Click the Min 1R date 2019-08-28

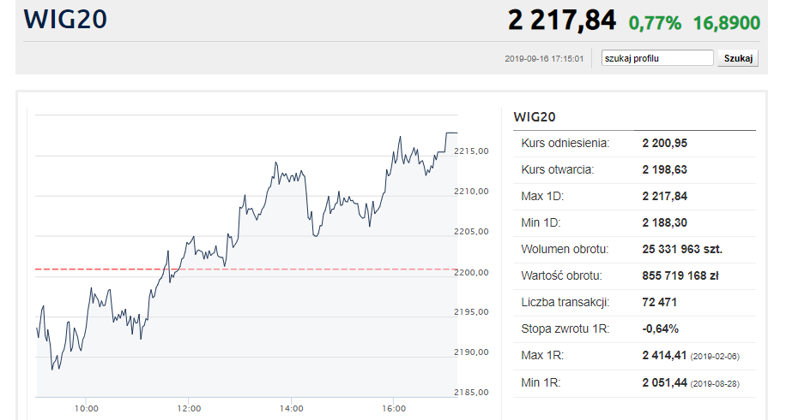[x=715, y=384]
